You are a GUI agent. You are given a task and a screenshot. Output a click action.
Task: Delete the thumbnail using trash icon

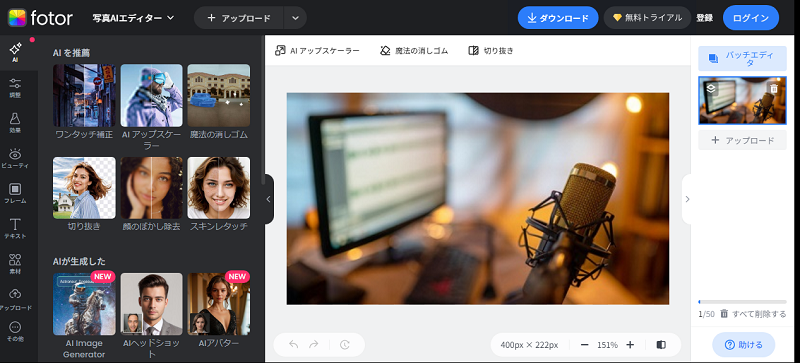[x=774, y=88]
